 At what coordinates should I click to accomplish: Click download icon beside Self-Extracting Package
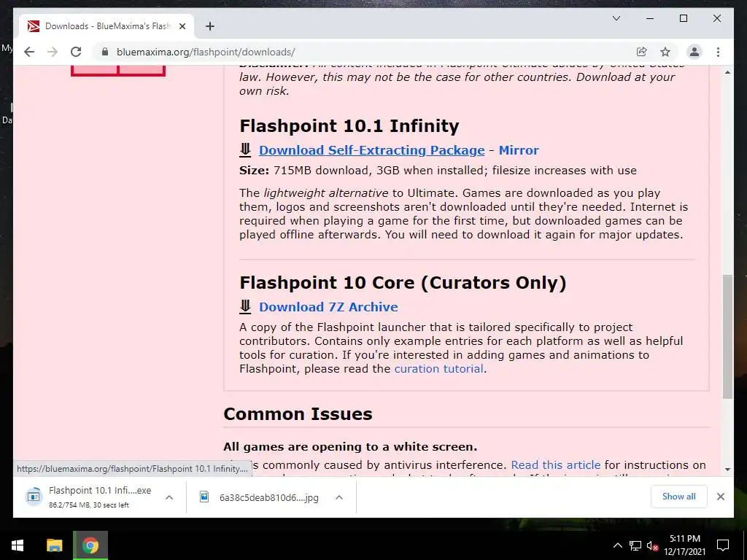[x=245, y=150]
